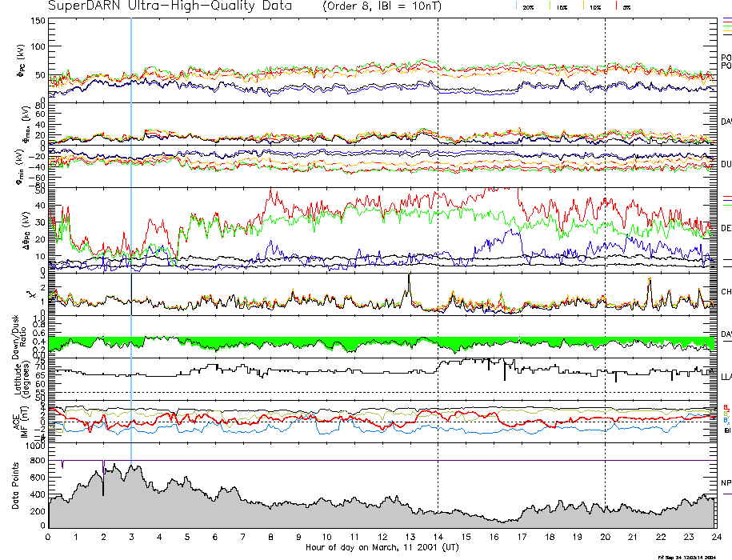Choose the 10% legend entry

pyautogui.click(x=594, y=6)
